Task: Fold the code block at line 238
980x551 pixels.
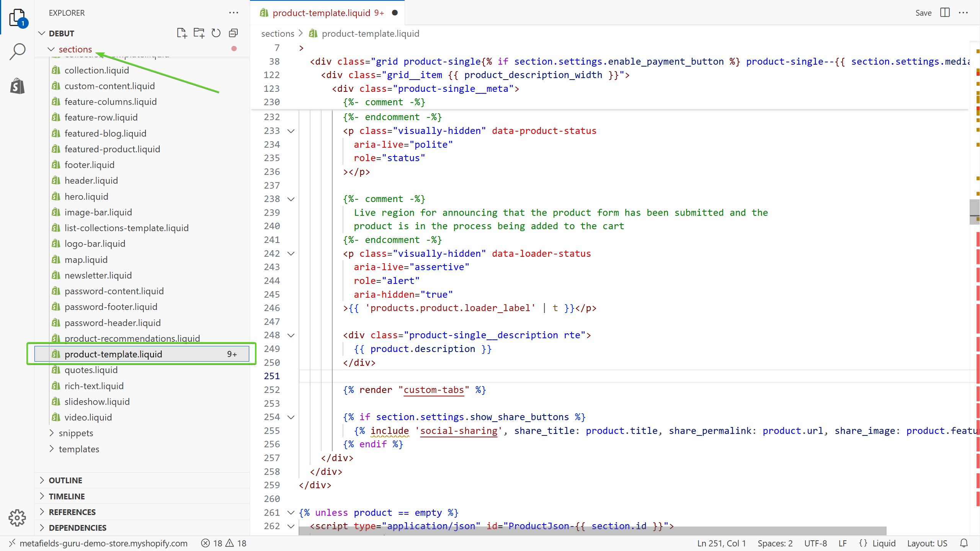Action: point(291,199)
